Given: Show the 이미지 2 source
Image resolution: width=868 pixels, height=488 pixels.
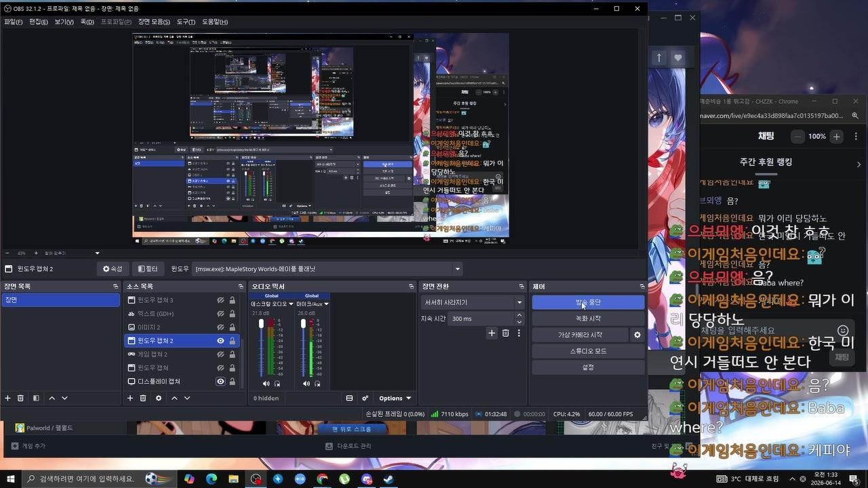Looking at the screenshot, I should pyautogui.click(x=220, y=327).
